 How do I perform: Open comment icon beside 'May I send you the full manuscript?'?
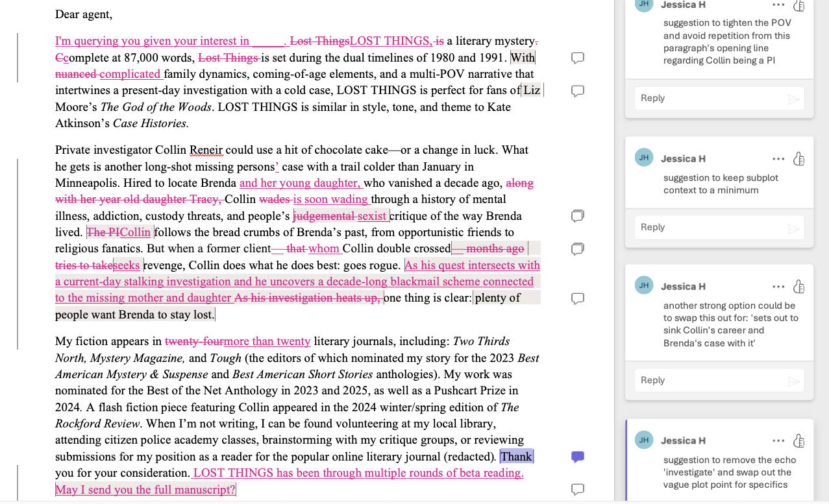[x=578, y=489]
